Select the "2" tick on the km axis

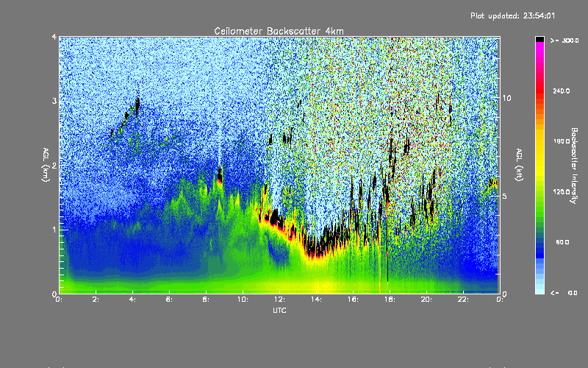(x=54, y=165)
